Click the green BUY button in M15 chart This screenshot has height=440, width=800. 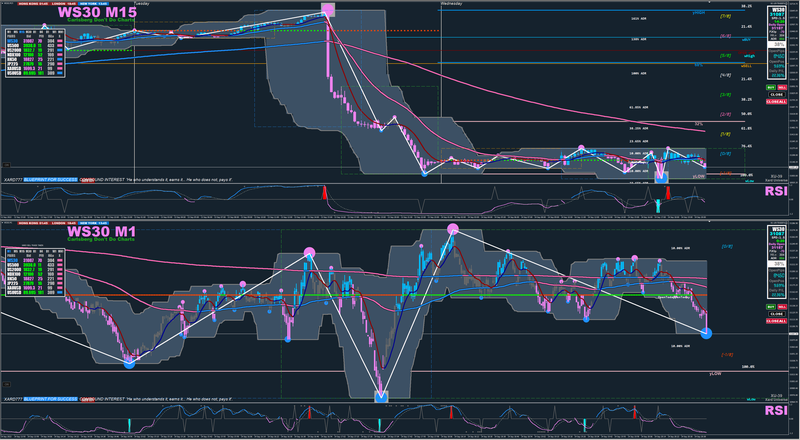770,87
